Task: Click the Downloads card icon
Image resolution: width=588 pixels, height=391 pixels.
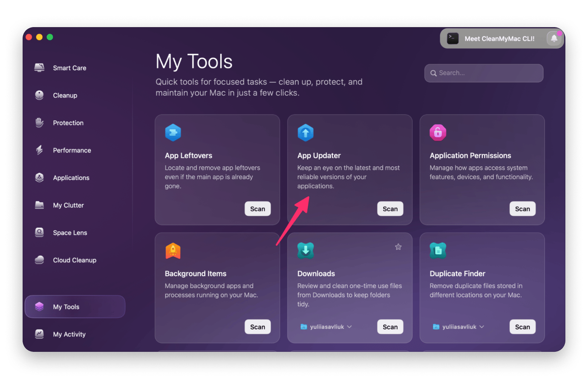Action: click(x=306, y=250)
